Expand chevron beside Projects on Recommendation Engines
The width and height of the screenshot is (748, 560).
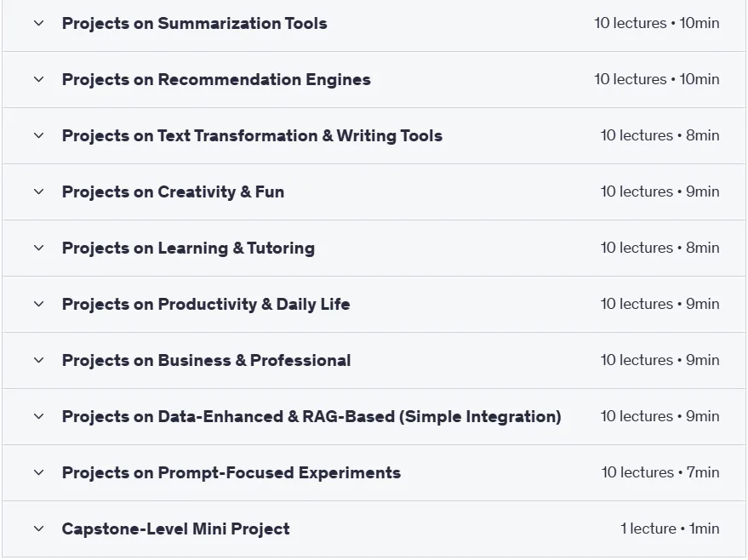click(x=39, y=79)
